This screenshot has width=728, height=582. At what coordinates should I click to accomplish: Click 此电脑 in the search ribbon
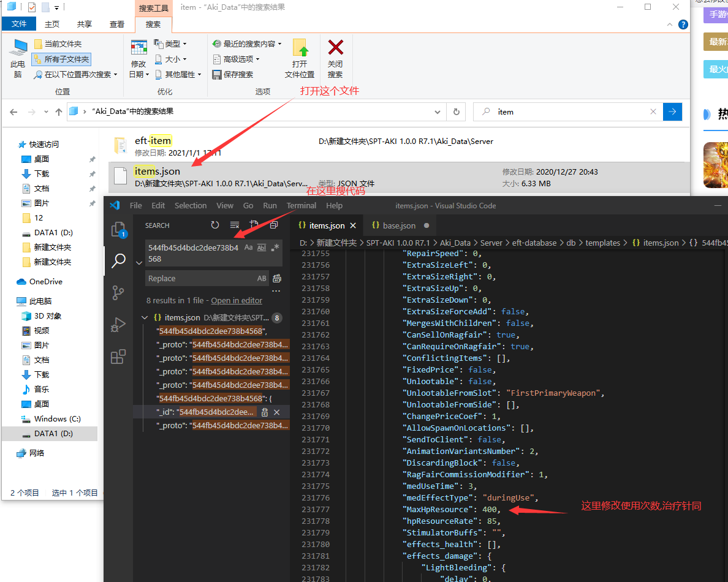click(18, 59)
